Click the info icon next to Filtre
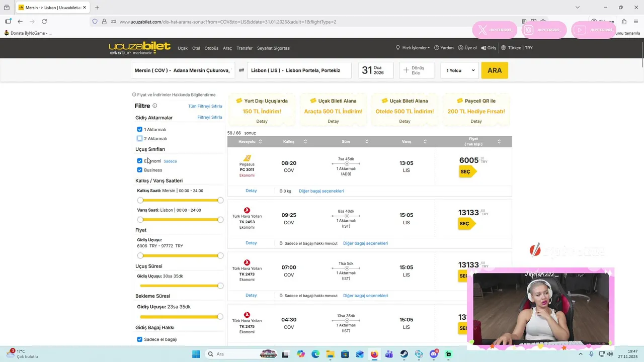Screen dimensions: 644x362 [x=155, y=106]
